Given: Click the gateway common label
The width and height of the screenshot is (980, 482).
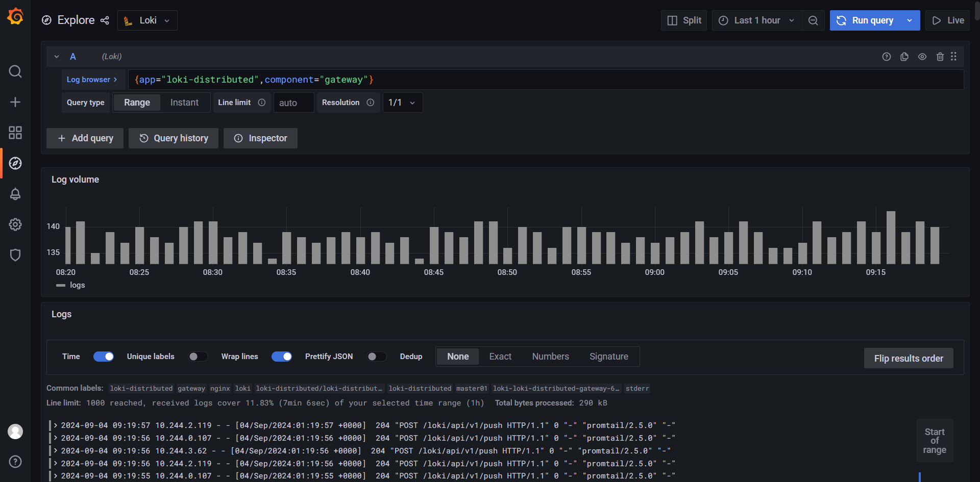Looking at the screenshot, I should [x=191, y=389].
